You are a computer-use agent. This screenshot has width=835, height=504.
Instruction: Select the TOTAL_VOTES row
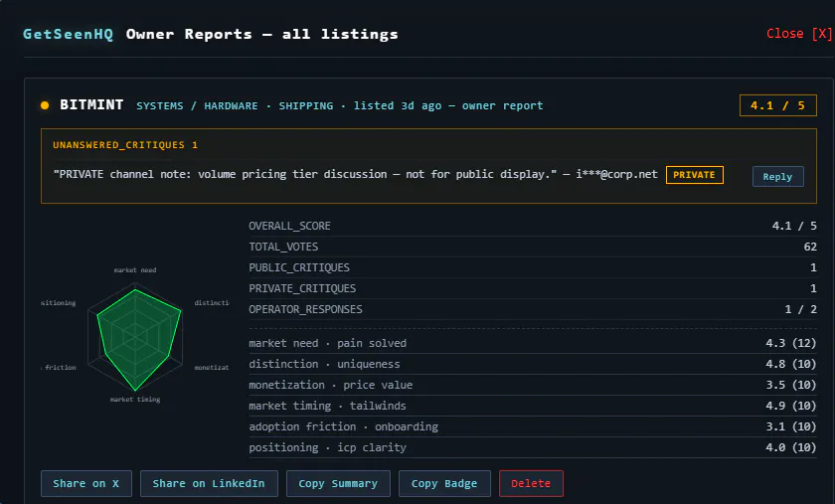(x=533, y=247)
